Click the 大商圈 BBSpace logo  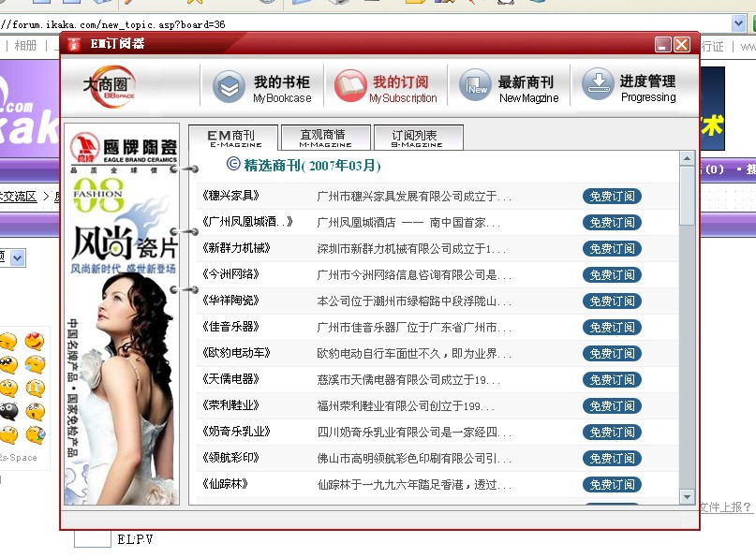(110, 87)
